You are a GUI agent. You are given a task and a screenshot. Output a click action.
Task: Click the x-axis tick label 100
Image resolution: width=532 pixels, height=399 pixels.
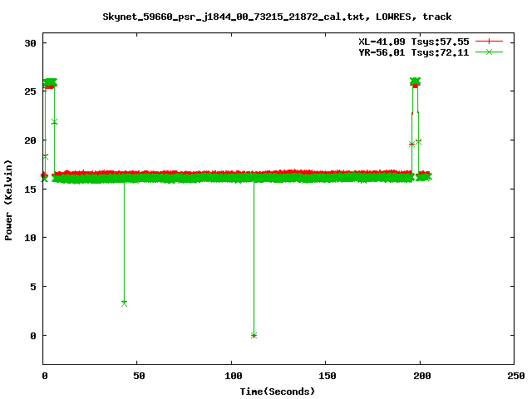(x=234, y=376)
